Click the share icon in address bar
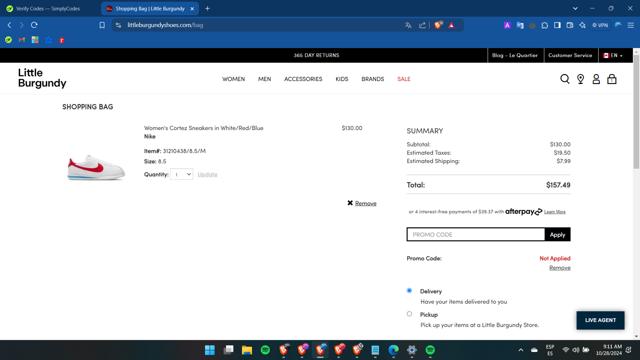 (422, 25)
